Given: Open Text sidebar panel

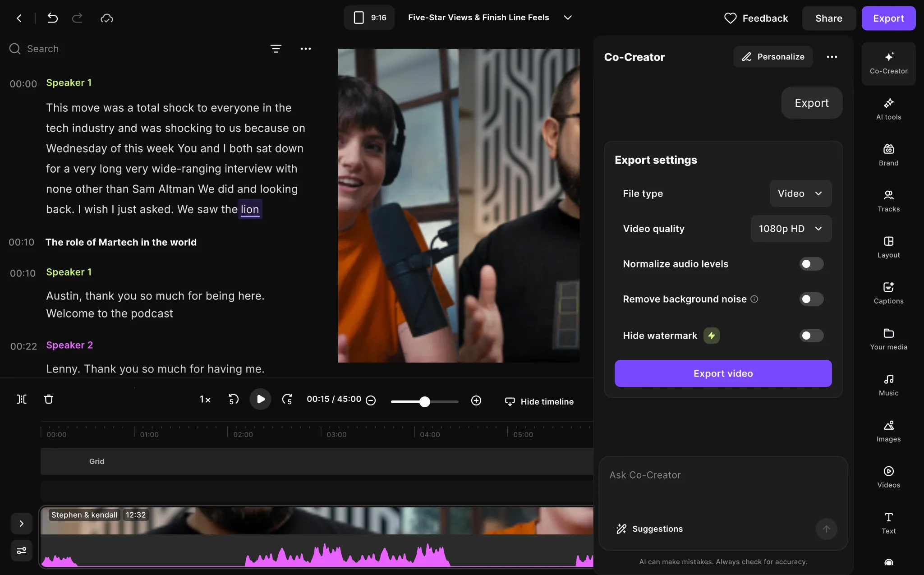Looking at the screenshot, I should (x=888, y=523).
